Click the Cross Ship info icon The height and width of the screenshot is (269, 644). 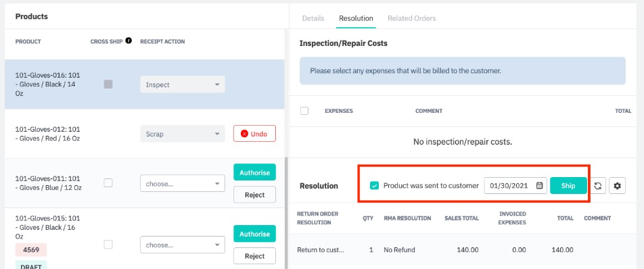click(x=129, y=41)
